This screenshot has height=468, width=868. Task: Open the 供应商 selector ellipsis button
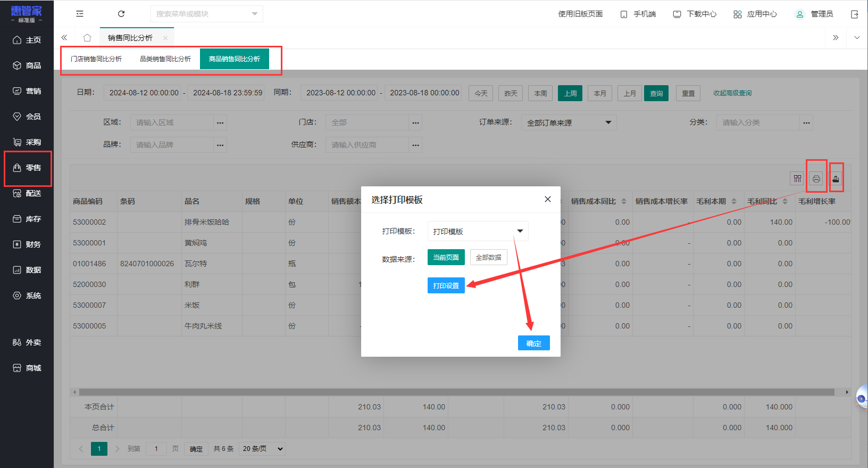click(x=415, y=144)
